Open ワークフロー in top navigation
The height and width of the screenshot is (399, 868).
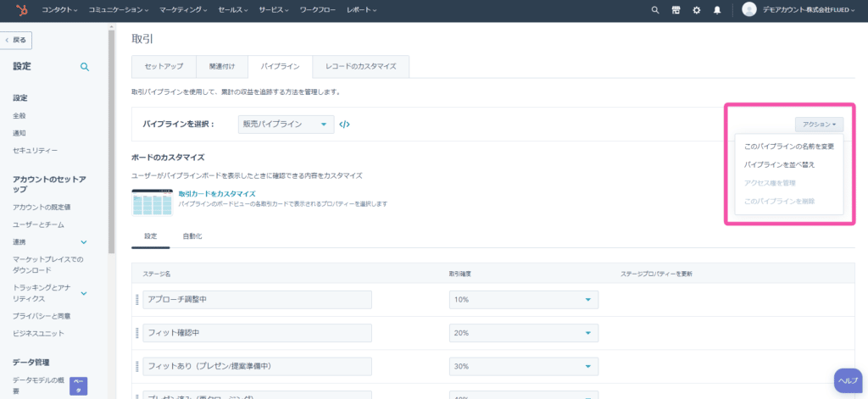point(318,10)
